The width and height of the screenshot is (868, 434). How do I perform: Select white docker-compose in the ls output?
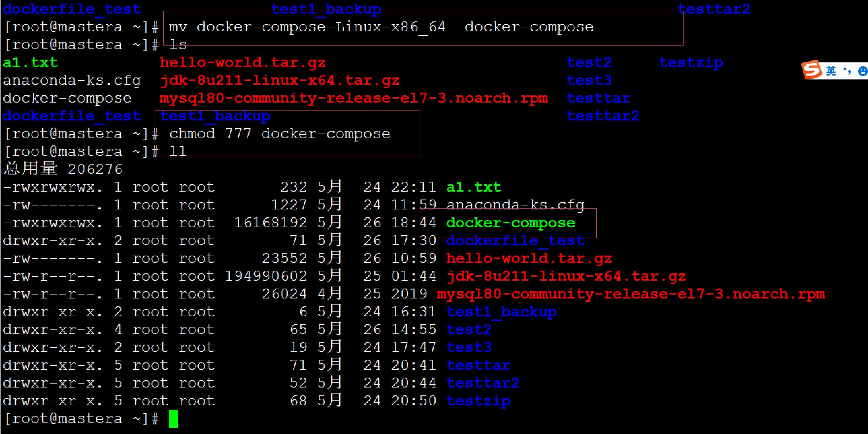(x=67, y=98)
